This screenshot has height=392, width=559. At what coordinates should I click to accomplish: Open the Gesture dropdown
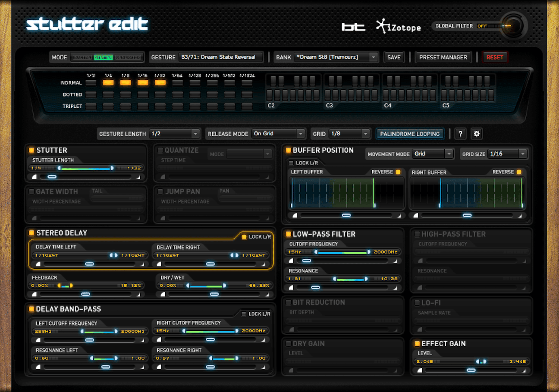pyautogui.click(x=221, y=57)
